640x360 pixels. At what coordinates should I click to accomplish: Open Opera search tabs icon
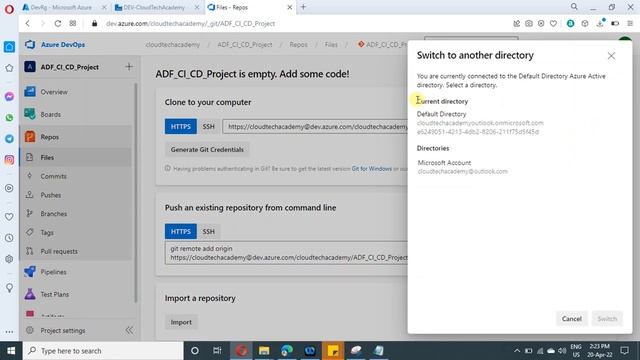[x=574, y=7]
